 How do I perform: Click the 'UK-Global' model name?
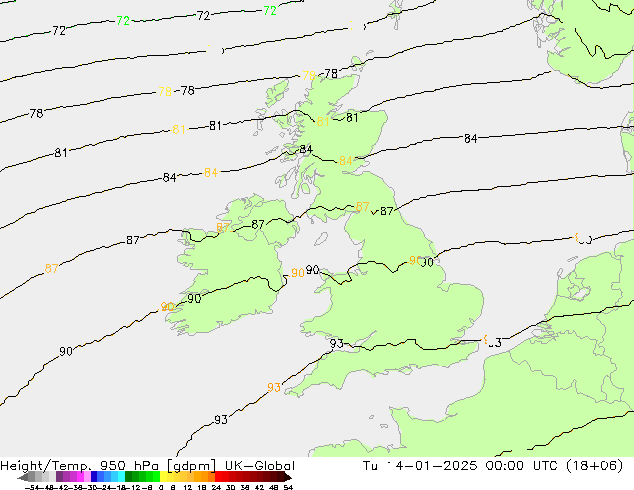tap(260, 466)
